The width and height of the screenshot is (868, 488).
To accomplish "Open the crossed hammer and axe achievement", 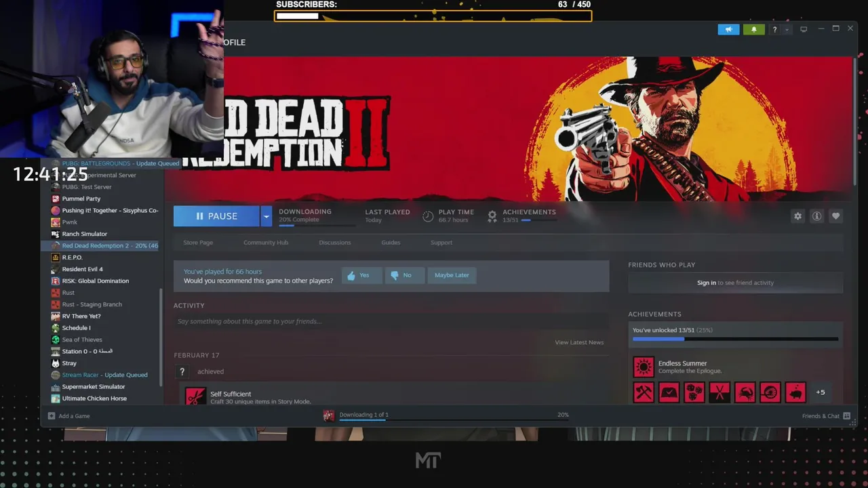I will coord(644,392).
